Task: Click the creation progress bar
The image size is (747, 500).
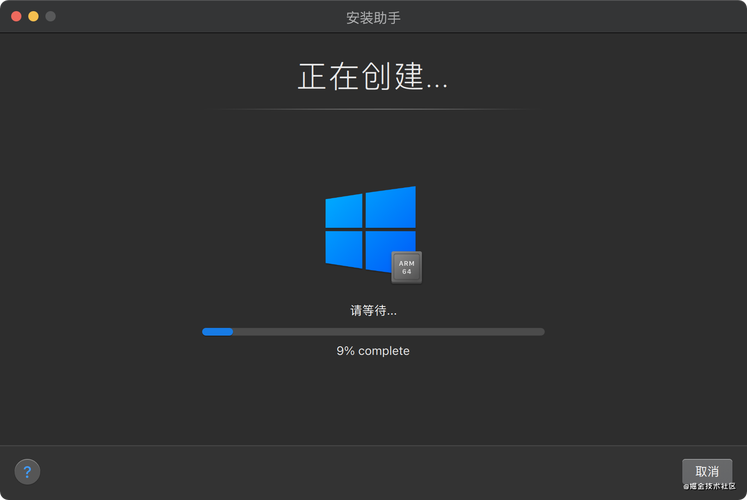Action: (373, 332)
